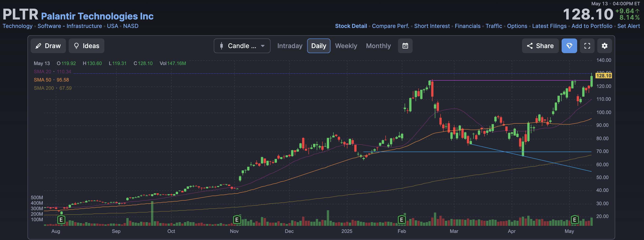Click the USA country link
644x240 pixels.
[113, 26]
